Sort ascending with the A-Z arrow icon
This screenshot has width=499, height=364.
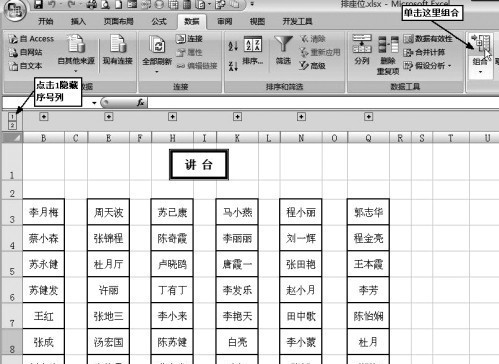pyautogui.click(x=233, y=45)
